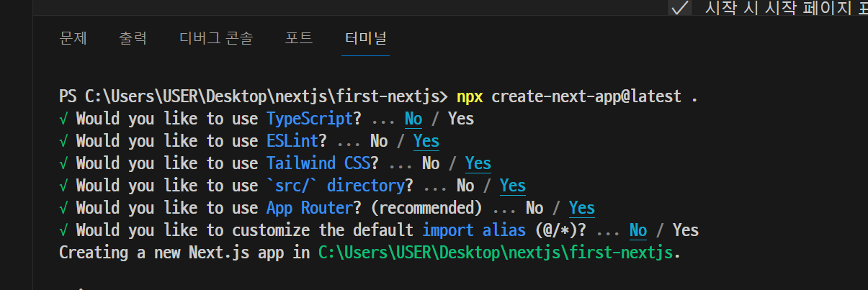Open the 포트 tab
Viewport: 868px width, 290px height.
click(299, 39)
